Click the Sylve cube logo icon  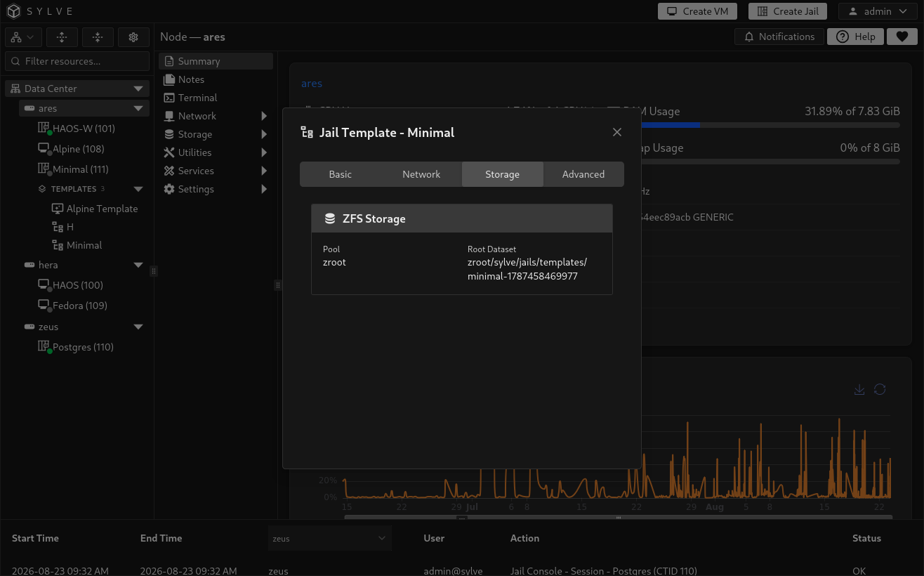click(x=14, y=11)
